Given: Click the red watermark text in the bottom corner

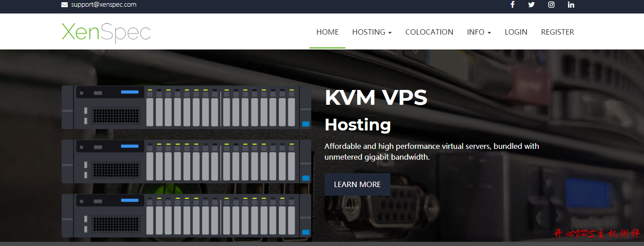Looking at the screenshot, I should pos(596,234).
